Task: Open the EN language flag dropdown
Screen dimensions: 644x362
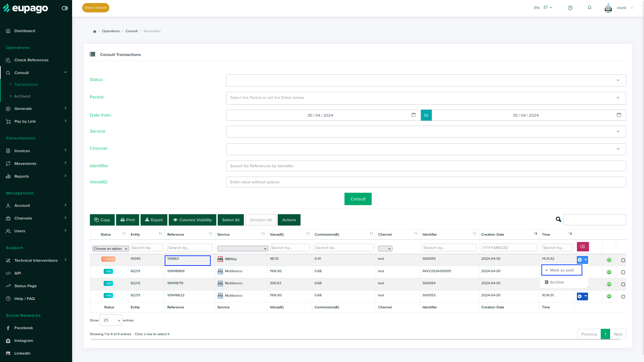Action: [543, 8]
